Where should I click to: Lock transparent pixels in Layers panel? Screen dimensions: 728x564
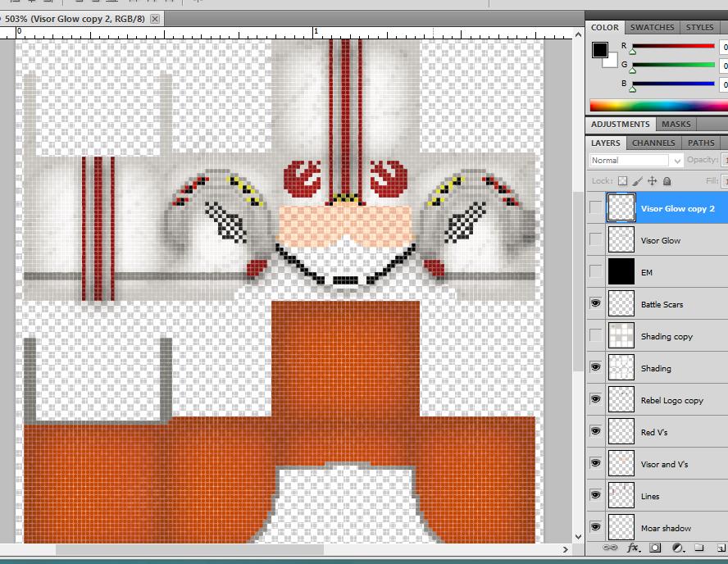tap(623, 180)
